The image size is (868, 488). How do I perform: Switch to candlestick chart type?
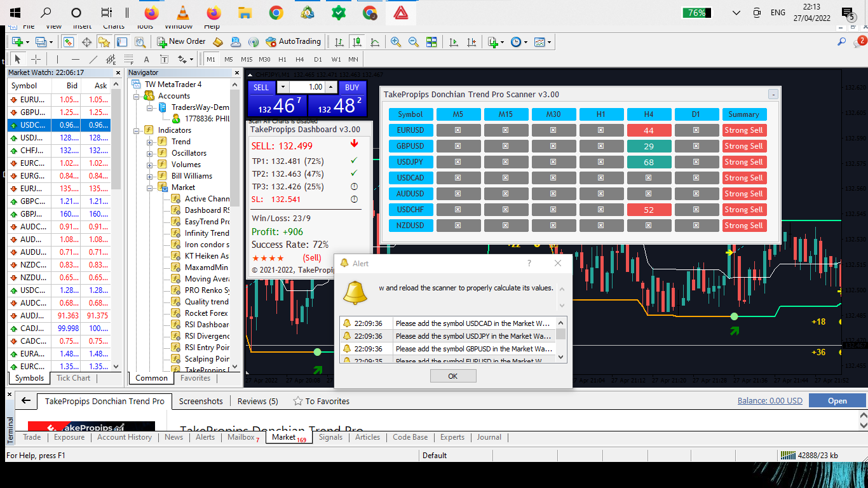(x=357, y=42)
